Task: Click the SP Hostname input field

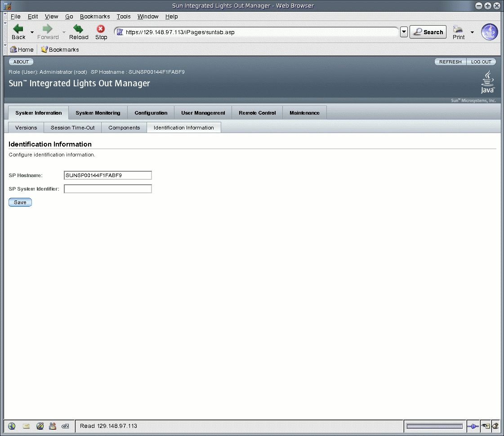Action: 107,175
